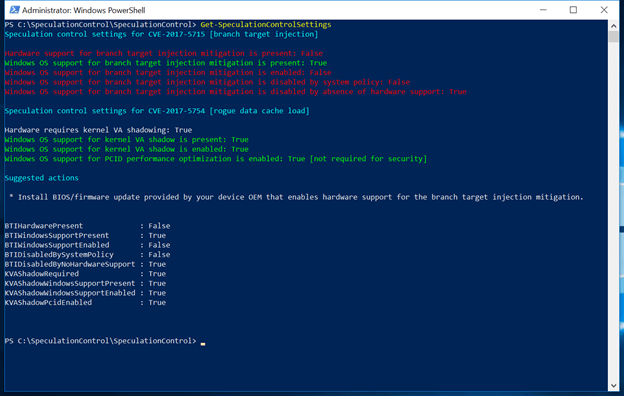This screenshot has width=624, height=396.
Task: Click the Get-SpeculationControlSettings command text
Action: [x=266, y=25]
